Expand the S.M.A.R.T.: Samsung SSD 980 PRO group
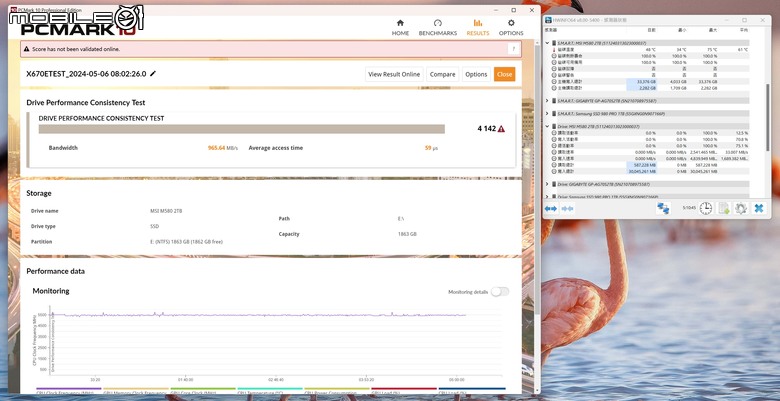Screen dimensions: 780x401 (548, 113)
